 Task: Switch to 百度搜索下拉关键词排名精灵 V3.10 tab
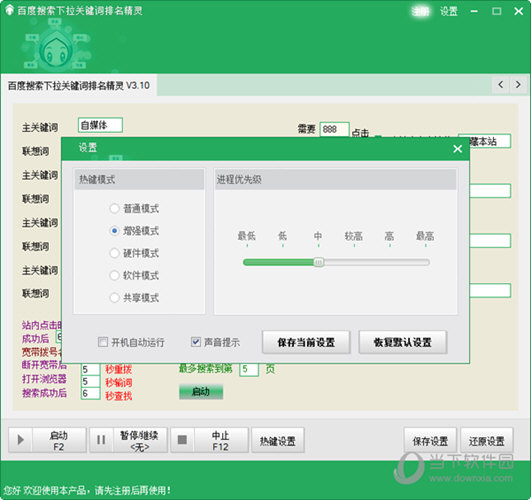79,85
